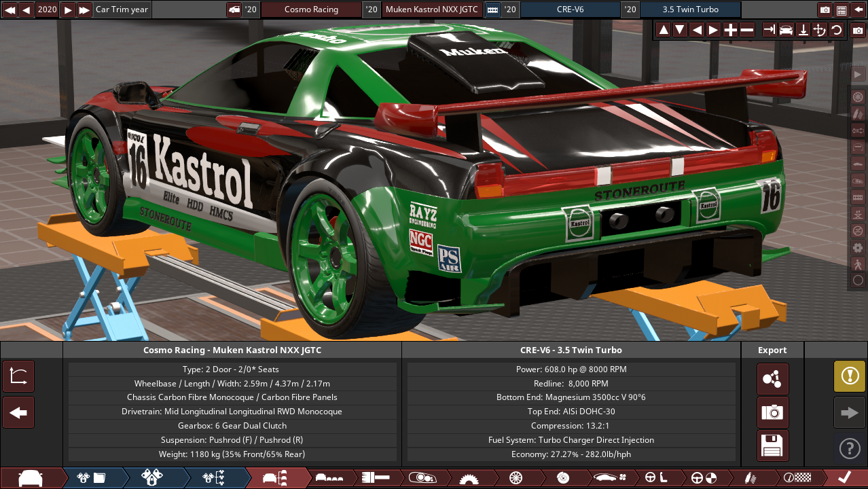Click the Export share nodes button
Screen dimensions: 868x489
coord(773,379)
